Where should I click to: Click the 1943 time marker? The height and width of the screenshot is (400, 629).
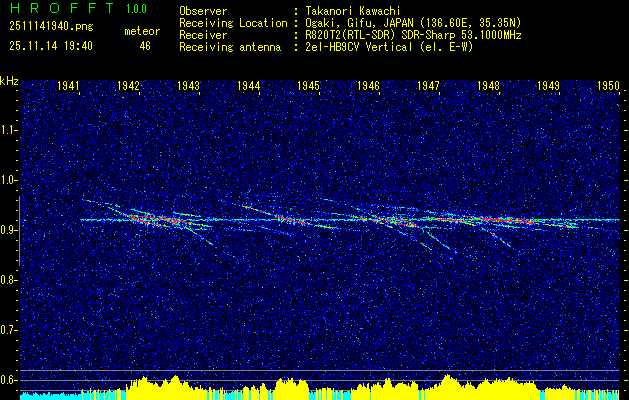188,85
